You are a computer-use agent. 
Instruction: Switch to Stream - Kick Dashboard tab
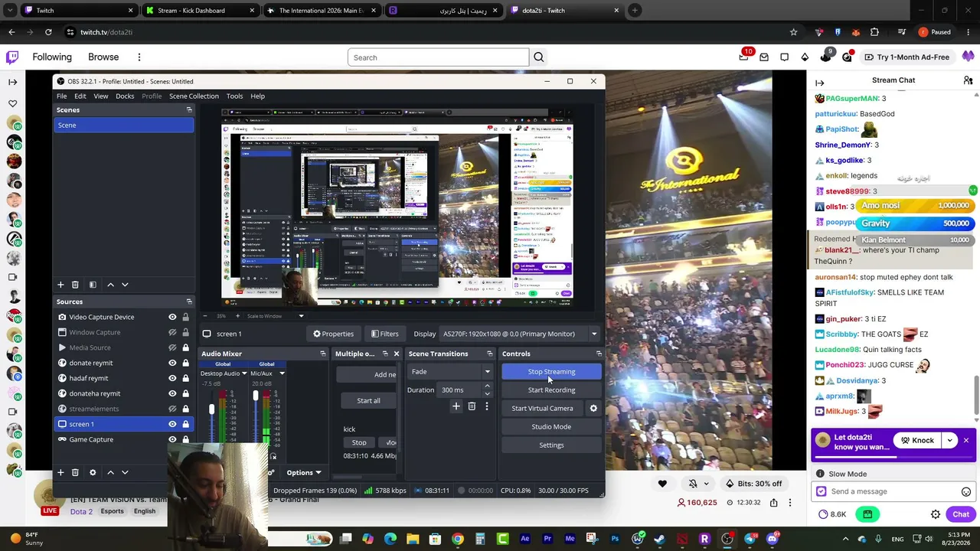point(199,11)
